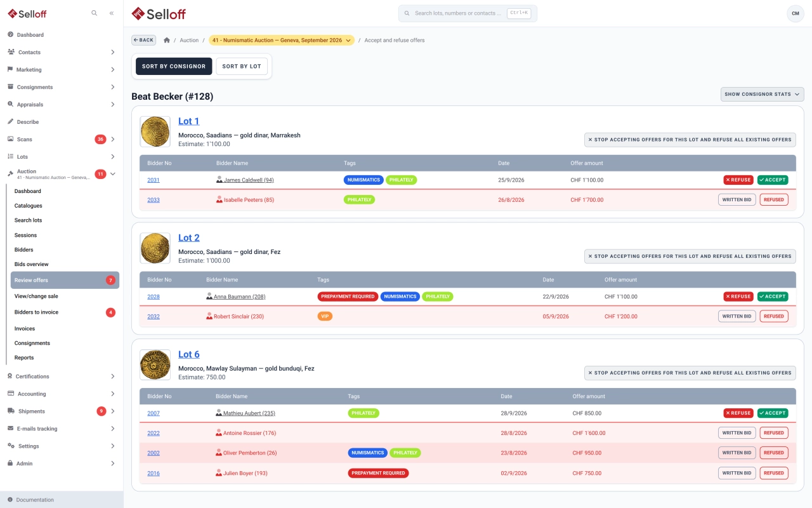Screen dimensions: 812x508
Task: Click the Auction gavel icon
Action: point(11,174)
